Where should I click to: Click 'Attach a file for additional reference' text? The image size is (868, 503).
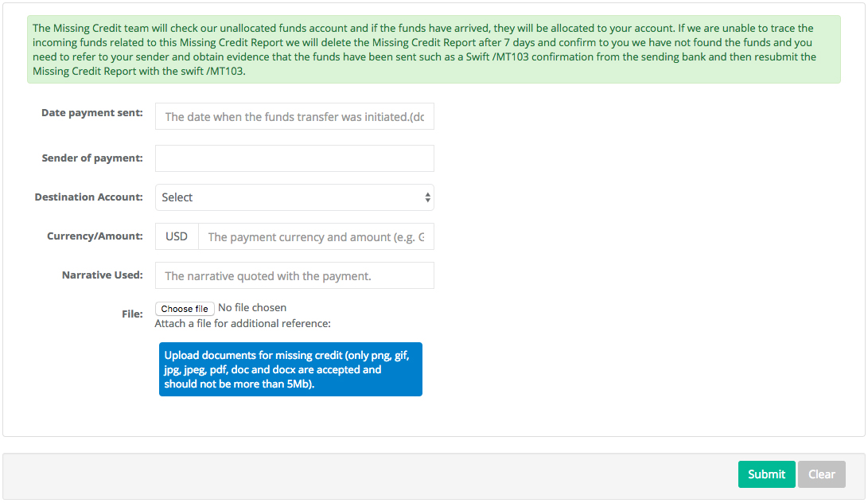(243, 323)
